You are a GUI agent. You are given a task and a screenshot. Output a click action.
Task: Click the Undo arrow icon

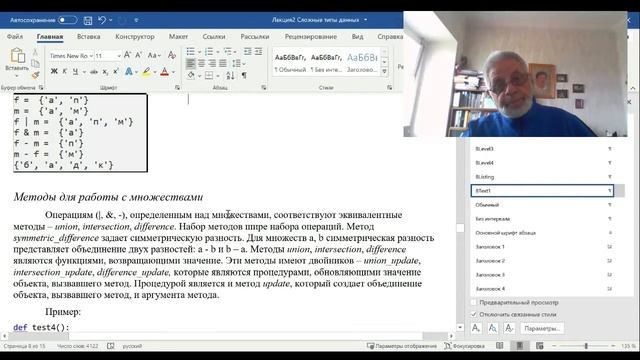coord(102,20)
